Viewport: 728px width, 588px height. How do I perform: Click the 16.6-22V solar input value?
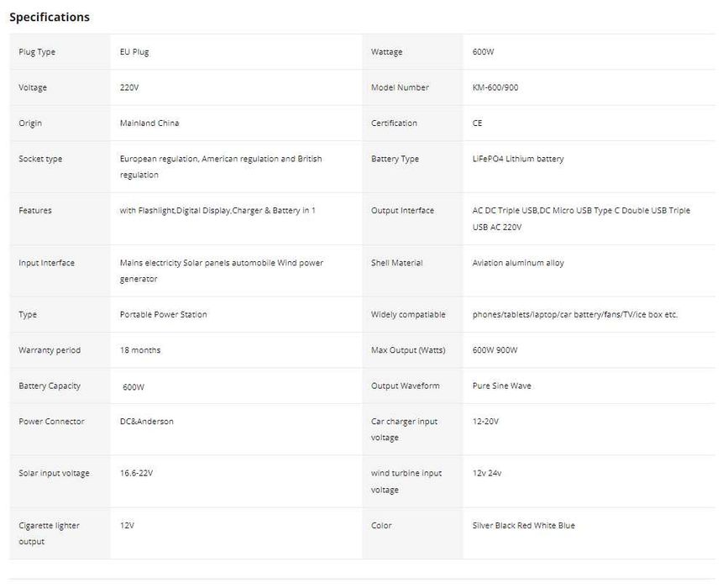136,474
